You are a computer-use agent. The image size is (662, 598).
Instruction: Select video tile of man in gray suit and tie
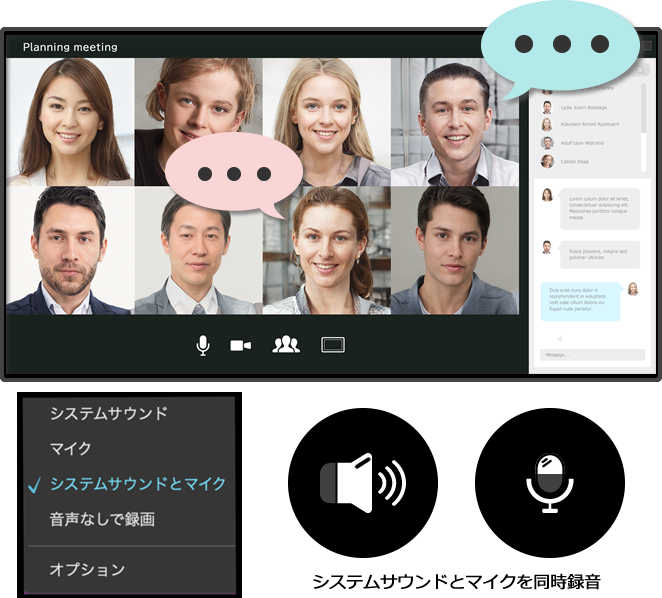(198, 250)
